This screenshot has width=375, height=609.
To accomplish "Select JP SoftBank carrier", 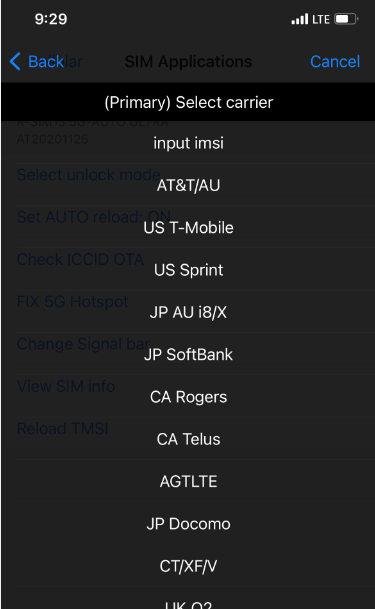I will (188, 355).
